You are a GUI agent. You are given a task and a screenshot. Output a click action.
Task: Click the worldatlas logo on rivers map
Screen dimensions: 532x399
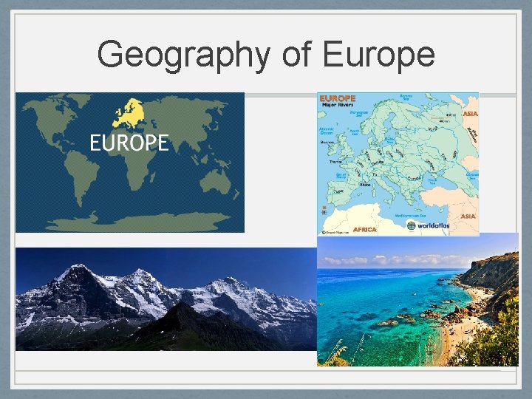(428, 225)
